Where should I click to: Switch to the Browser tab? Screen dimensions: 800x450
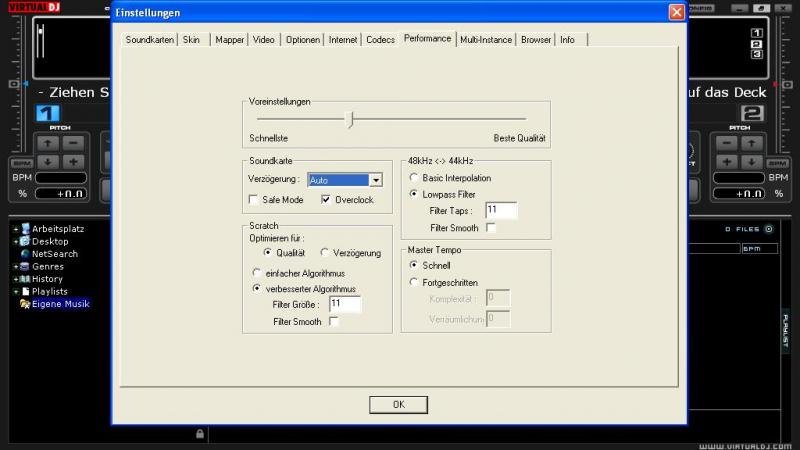tap(536, 40)
